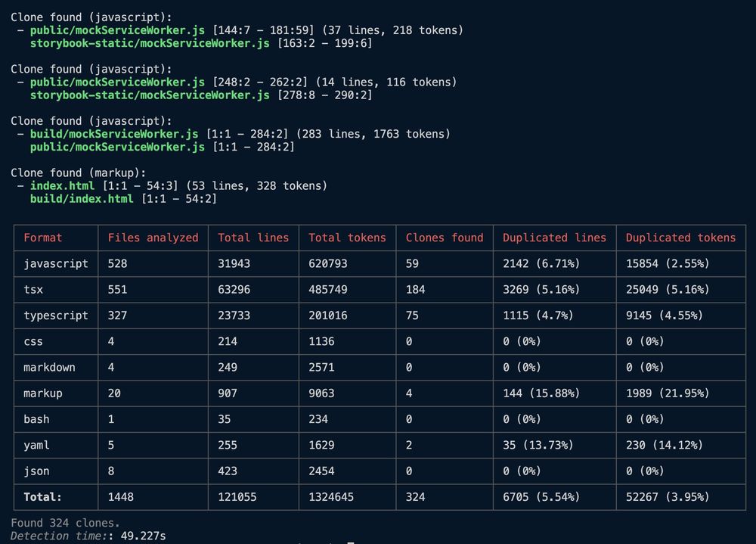Click the detection time value 49.227s

143,536
